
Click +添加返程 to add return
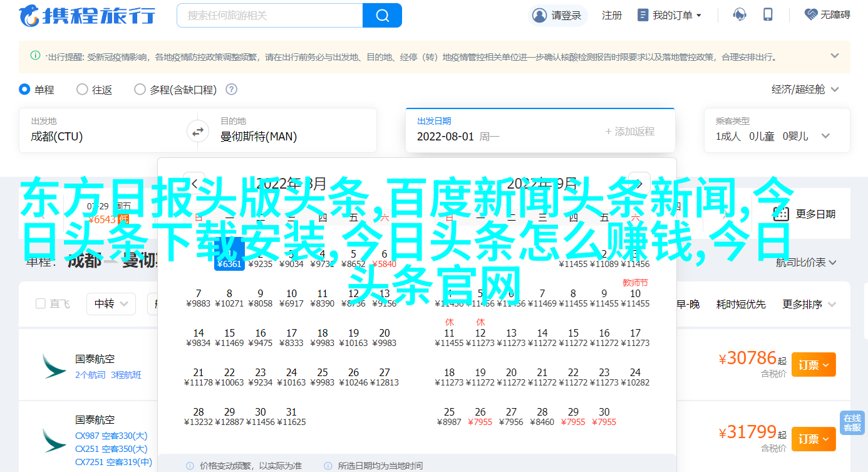pos(630,132)
